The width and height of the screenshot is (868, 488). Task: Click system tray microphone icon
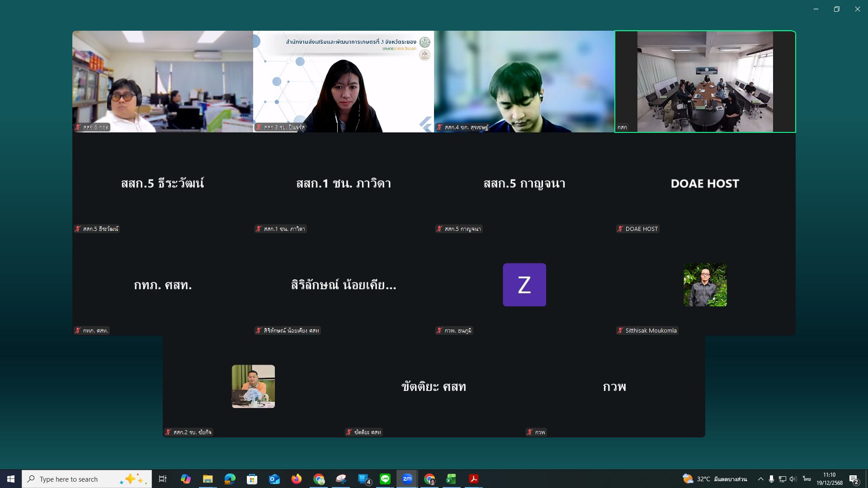[771, 479]
